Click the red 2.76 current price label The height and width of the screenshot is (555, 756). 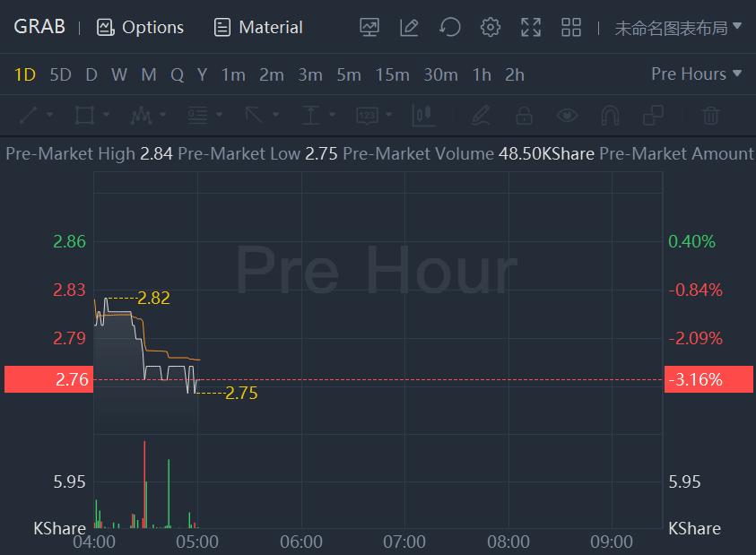(x=47, y=379)
